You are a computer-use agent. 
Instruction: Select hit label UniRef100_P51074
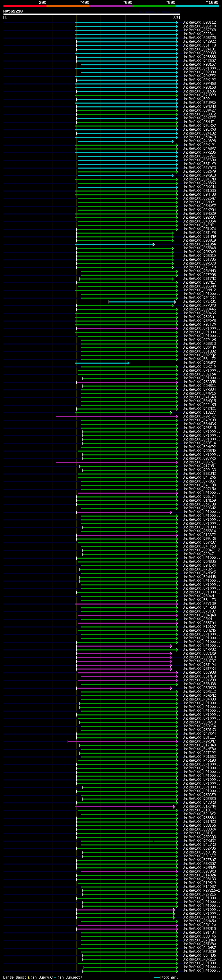[x=199, y=229]
